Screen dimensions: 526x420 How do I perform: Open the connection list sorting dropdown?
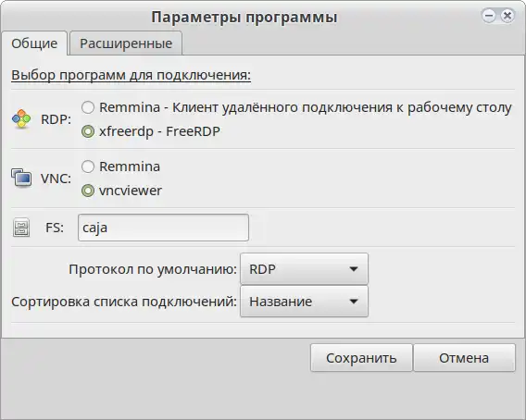coord(304,302)
